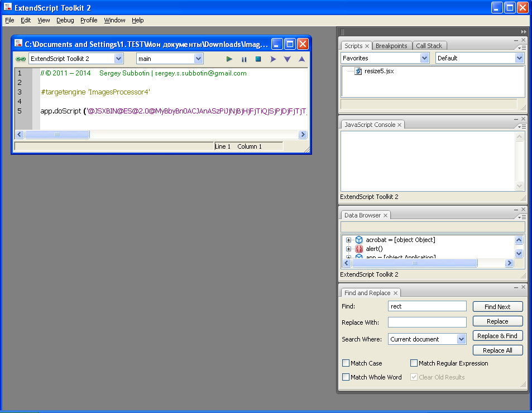This screenshot has width=532, height=413.
Task: Expand the alert() tree node
Action: coord(348,249)
